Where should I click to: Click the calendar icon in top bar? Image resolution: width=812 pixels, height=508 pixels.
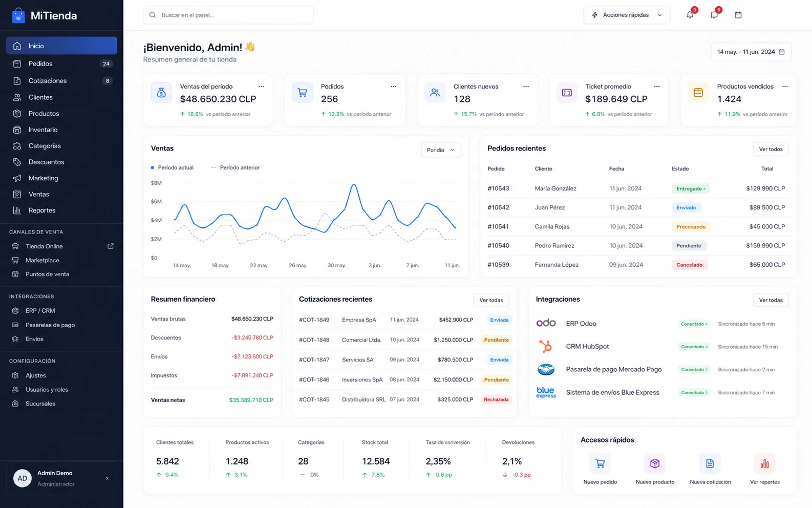point(738,15)
